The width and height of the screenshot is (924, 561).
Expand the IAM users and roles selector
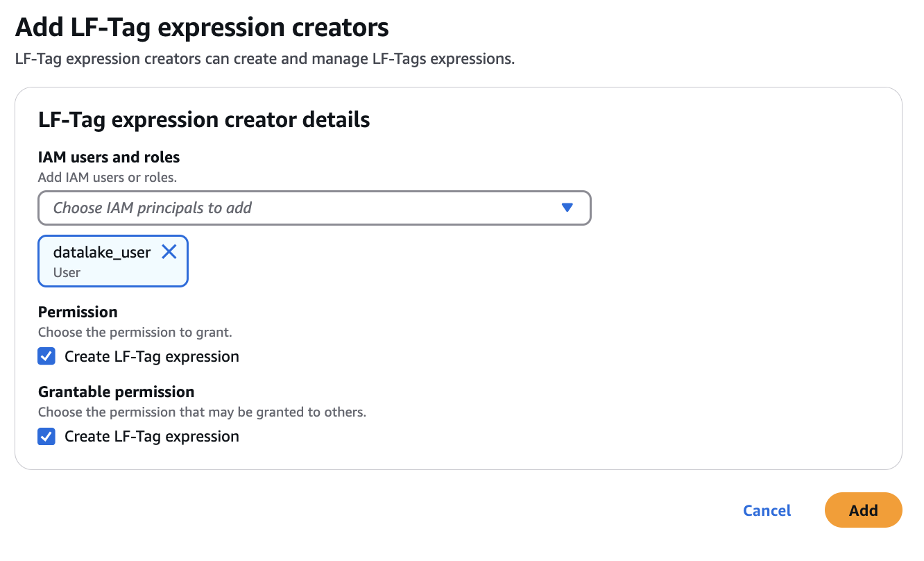tap(314, 208)
